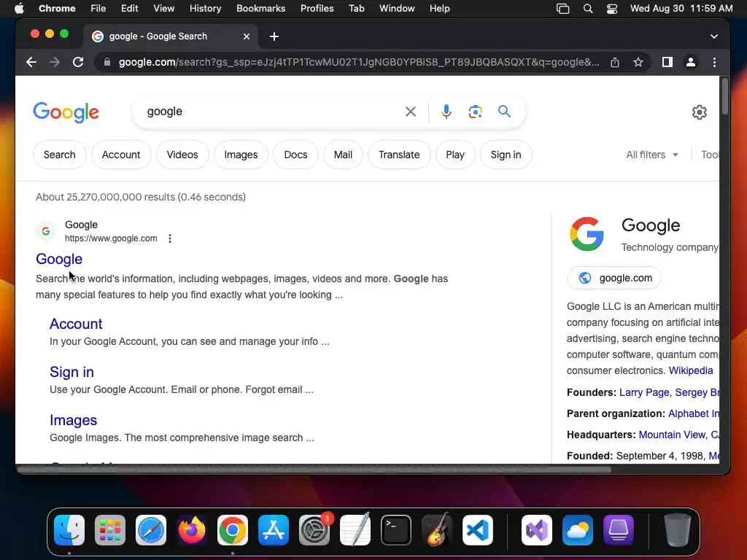Viewport: 747px width, 560px height.
Task: Open Control Center in the menu bar
Action: click(612, 9)
